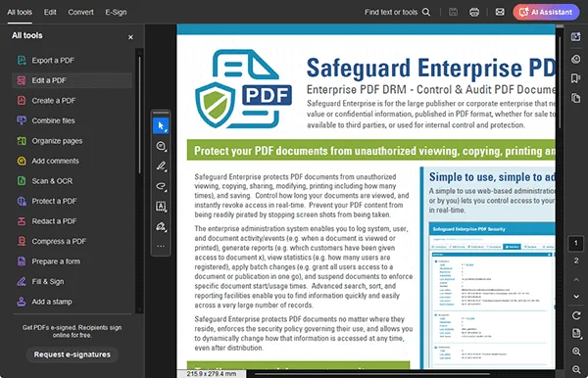
Task: Close the All tools panel
Action: click(x=130, y=37)
